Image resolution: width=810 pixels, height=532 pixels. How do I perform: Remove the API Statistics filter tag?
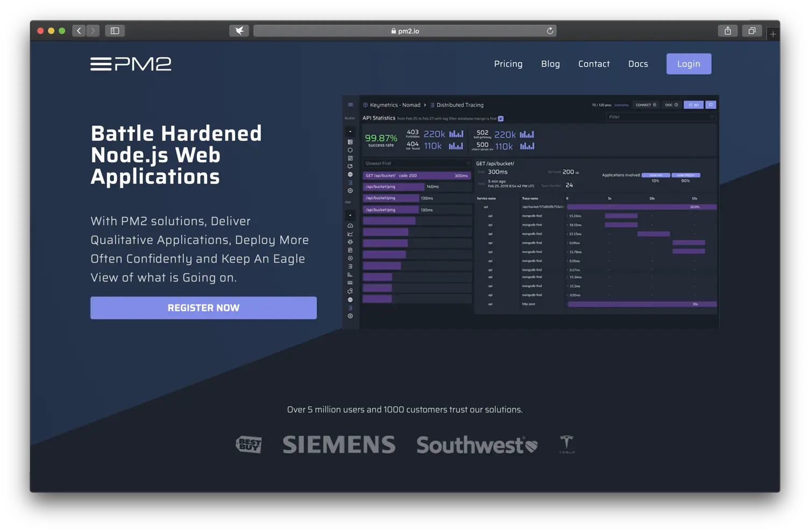point(501,118)
